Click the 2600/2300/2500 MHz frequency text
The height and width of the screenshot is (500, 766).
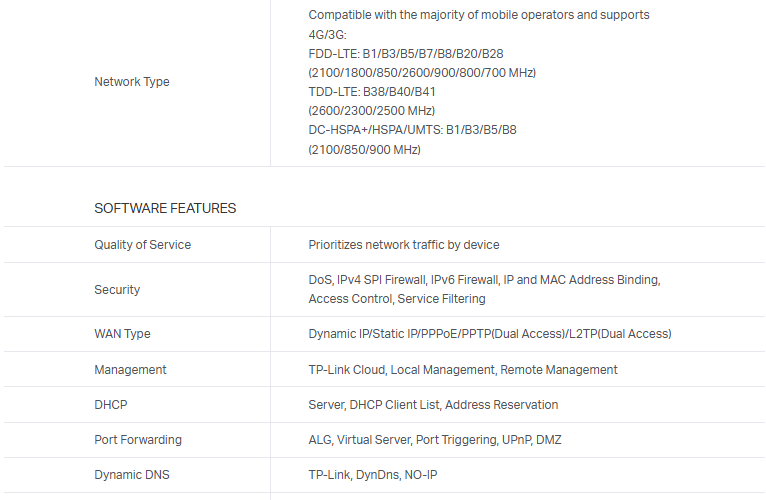(371, 111)
